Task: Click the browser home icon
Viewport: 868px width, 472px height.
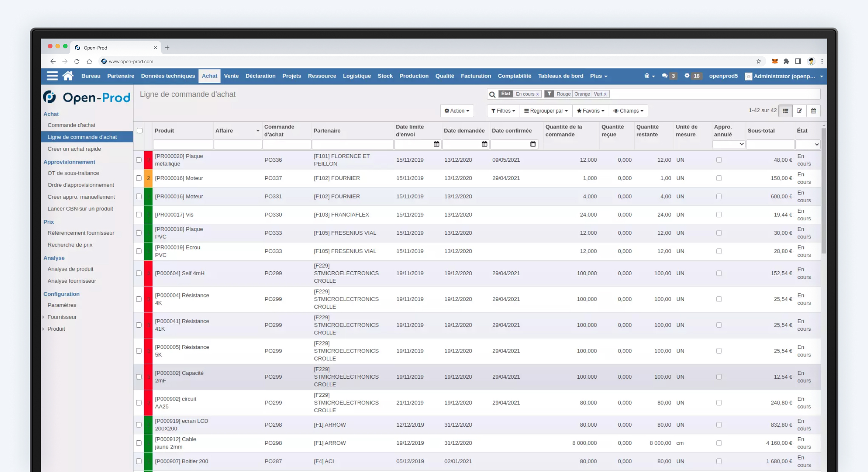Action: pyautogui.click(x=89, y=61)
